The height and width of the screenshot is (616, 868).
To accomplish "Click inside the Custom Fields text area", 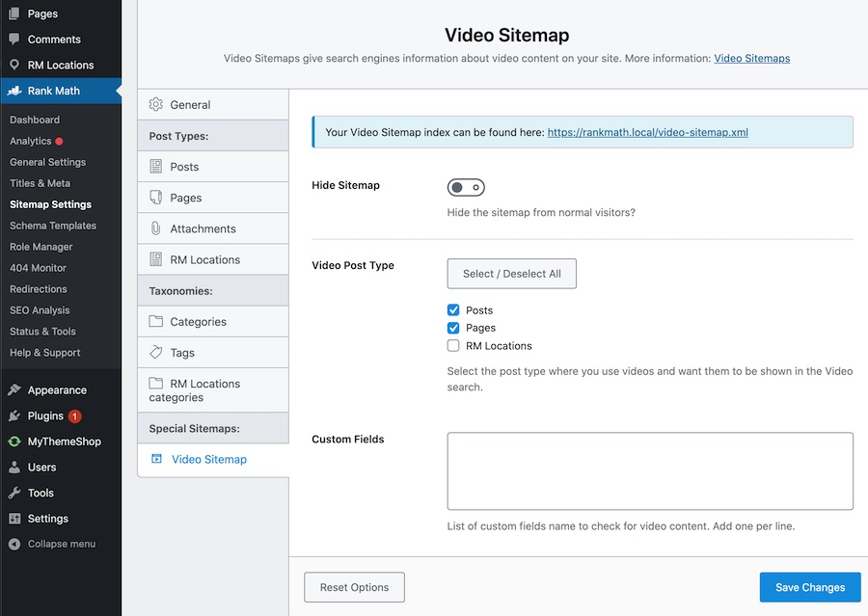I will [x=650, y=470].
